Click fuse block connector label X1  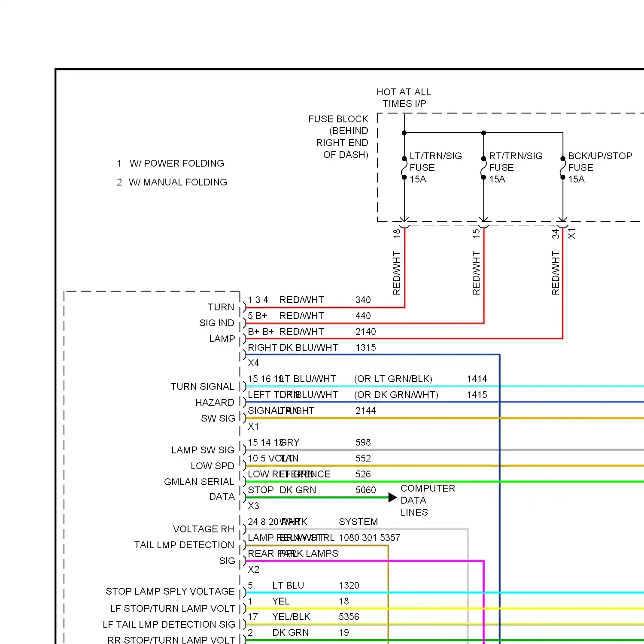pyautogui.click(x=571, y=234)
